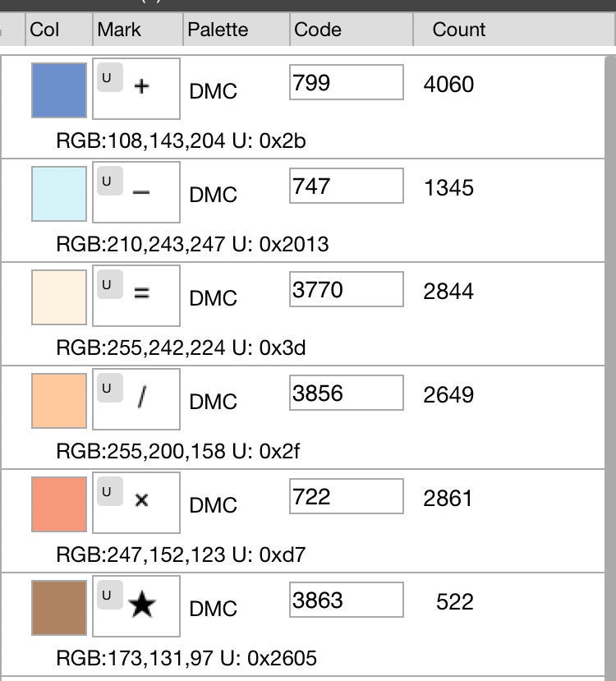This screenshot has width=616, height=681.
Task: Toggle the U button in the 3863 row
Action: pyautogui.click(x=110, y=595)
